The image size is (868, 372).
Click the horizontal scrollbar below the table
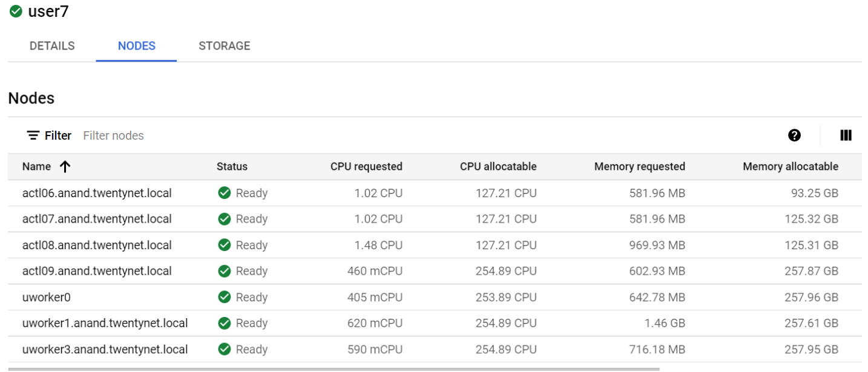(333, 368)
